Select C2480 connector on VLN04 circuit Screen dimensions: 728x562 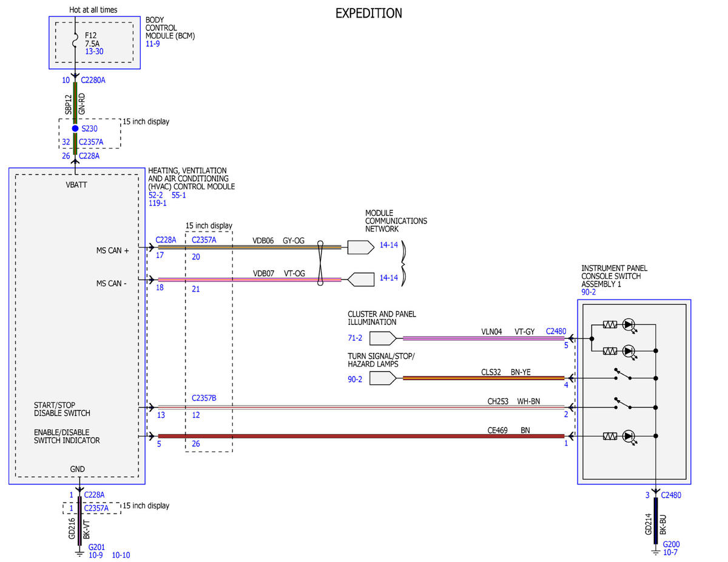click(x=556, y=332)
